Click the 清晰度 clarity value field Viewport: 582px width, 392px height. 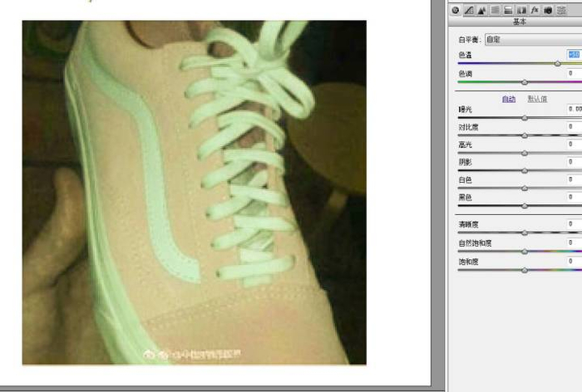pyautogui.click(x=575, y=223)
